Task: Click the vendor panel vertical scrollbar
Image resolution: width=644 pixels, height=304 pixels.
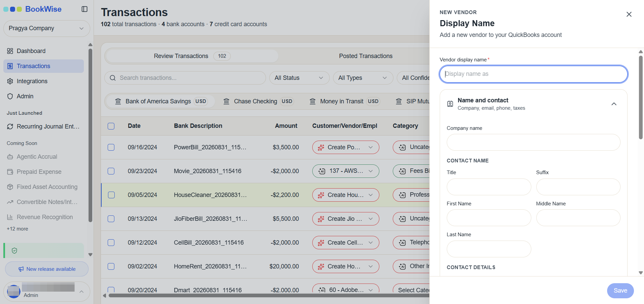Action: [641, 97]
